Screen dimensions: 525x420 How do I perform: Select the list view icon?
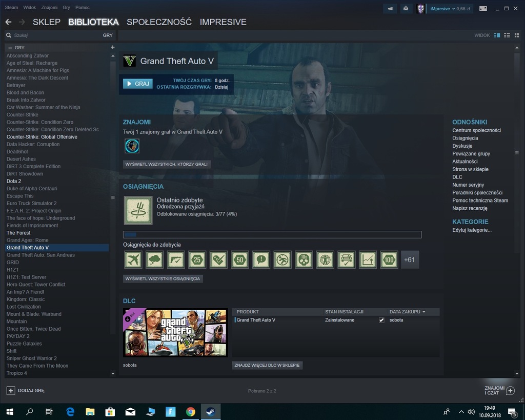[x=507, y=35]
